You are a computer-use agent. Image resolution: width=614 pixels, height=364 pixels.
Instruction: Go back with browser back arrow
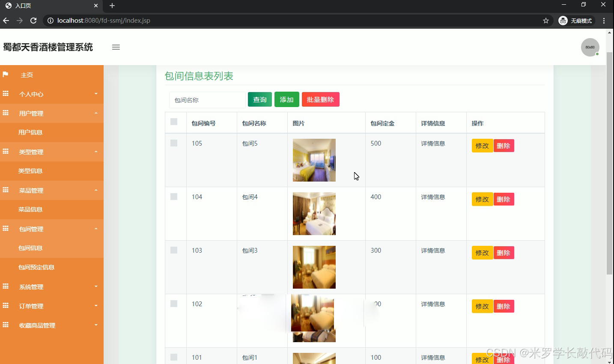click(x=6, y=21)
